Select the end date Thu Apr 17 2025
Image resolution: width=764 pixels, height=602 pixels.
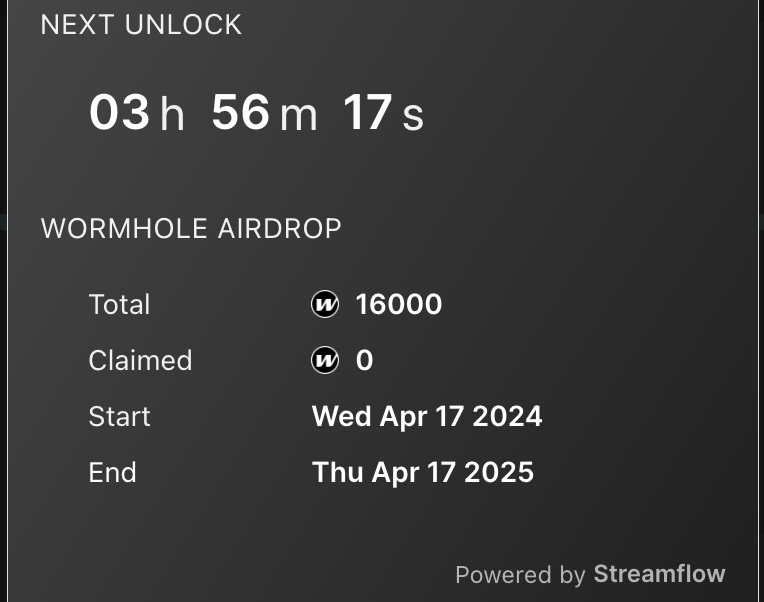pos(423,472)
